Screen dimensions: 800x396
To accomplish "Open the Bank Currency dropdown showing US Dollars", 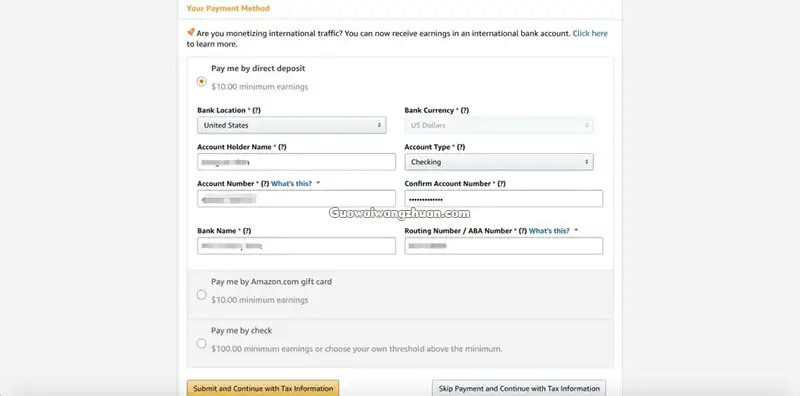I will 499,125.
